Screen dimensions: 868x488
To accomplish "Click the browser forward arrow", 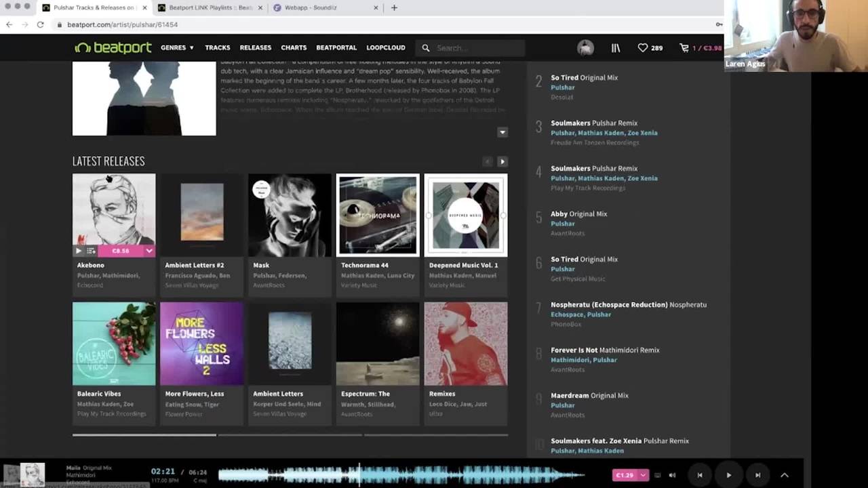I will (x=24, y=24).
